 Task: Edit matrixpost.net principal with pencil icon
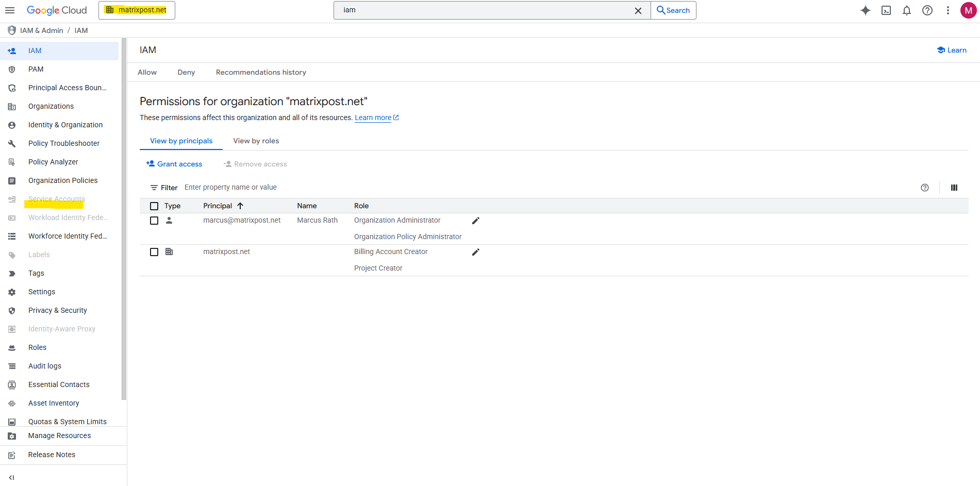[x=475, y=252]
